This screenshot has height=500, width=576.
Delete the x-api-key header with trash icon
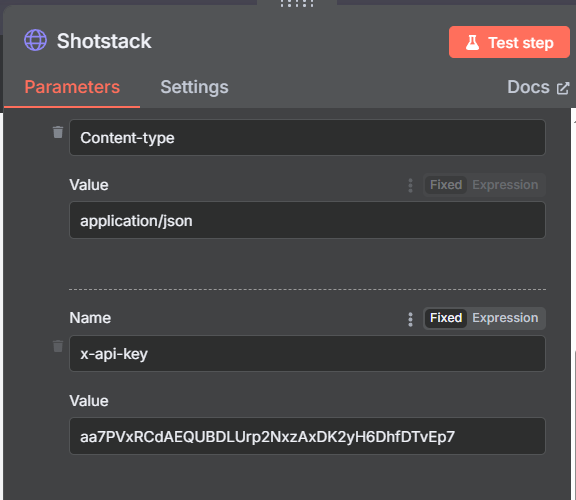58,346
